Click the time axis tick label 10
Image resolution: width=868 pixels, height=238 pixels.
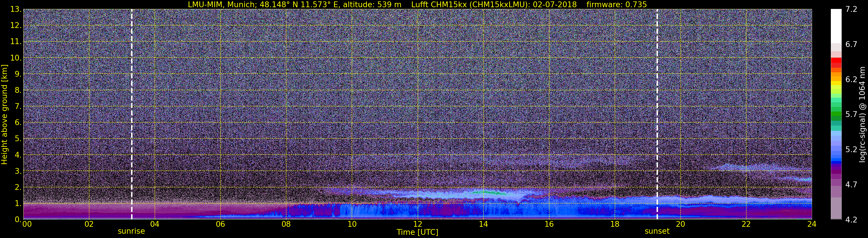352,224
